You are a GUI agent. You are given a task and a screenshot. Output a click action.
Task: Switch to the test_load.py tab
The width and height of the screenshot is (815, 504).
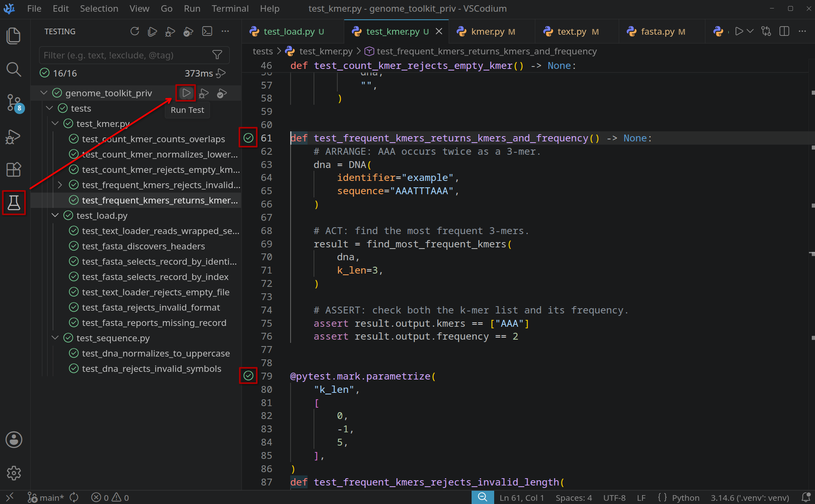pos(293,31)
